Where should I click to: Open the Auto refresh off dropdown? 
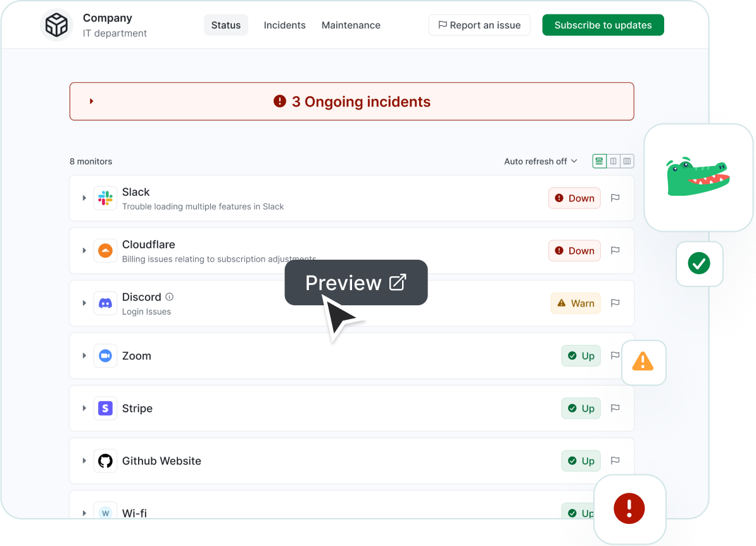tap(540, 161)
